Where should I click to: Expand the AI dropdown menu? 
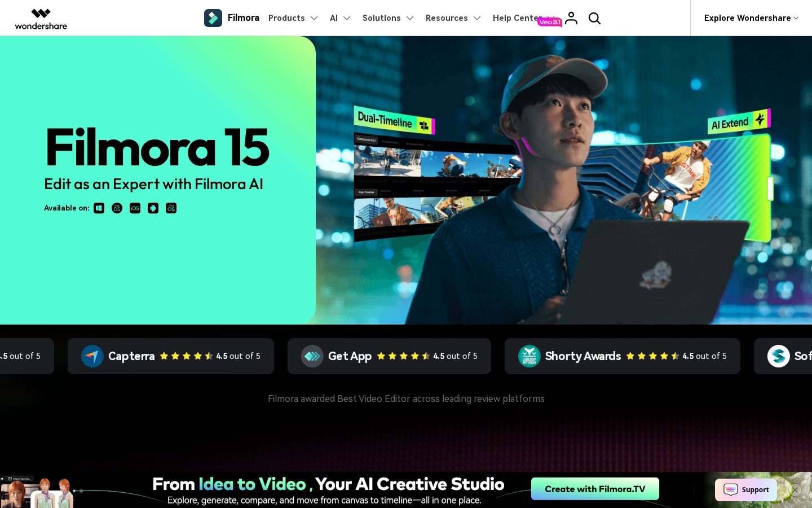[340, 18]
